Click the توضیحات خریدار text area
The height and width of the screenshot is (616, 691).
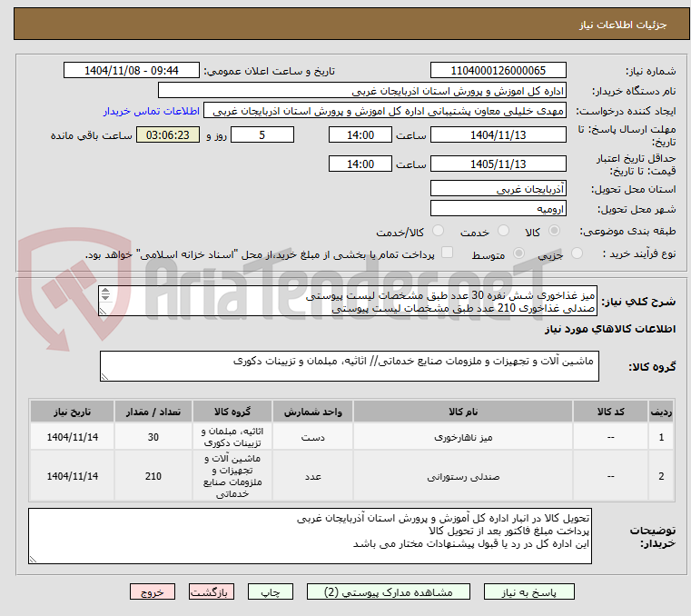(310, 536)
